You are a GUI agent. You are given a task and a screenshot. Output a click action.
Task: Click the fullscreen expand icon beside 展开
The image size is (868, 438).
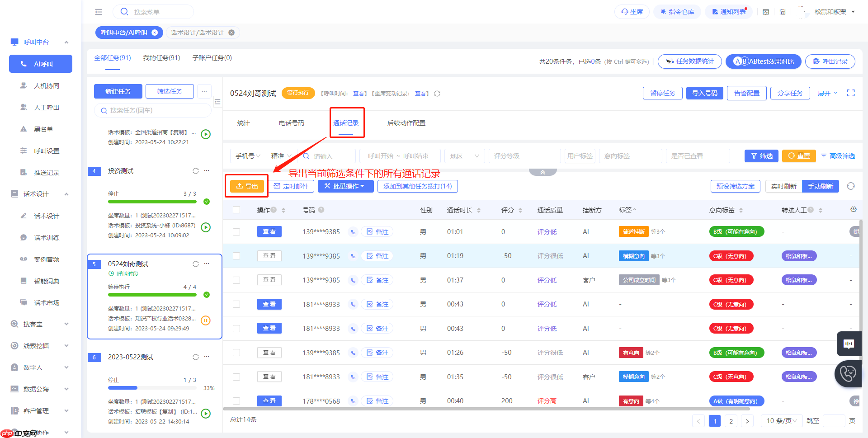851,93
